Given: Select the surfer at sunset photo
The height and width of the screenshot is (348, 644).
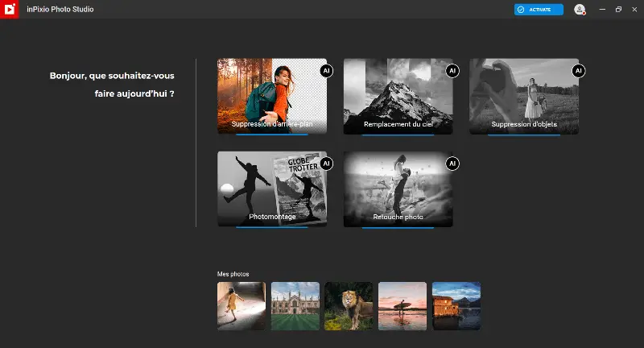Looking at the screenshot, I should point(402,305).
